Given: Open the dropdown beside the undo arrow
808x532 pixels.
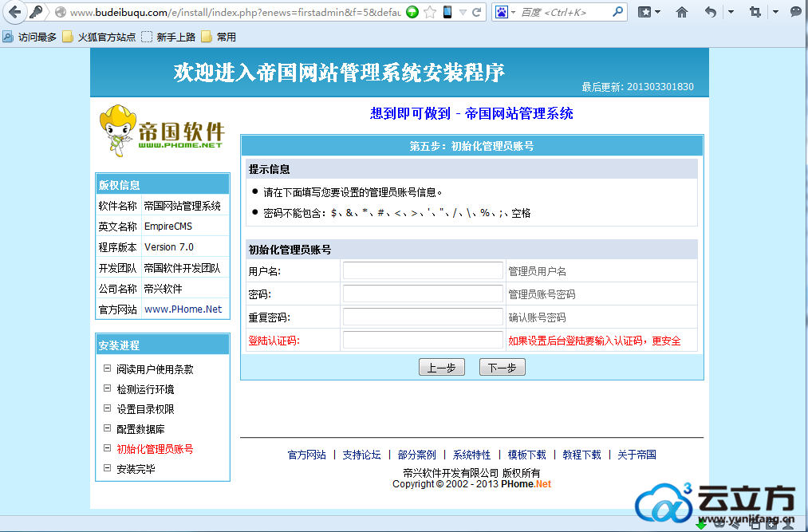Looking at the screenshot, I should tap(731, 13).
